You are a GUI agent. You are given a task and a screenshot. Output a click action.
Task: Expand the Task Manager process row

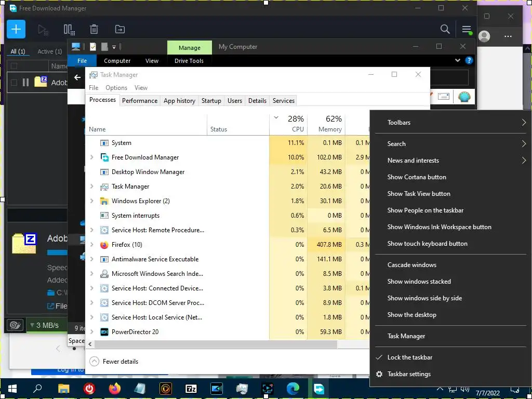coord(91,187)
